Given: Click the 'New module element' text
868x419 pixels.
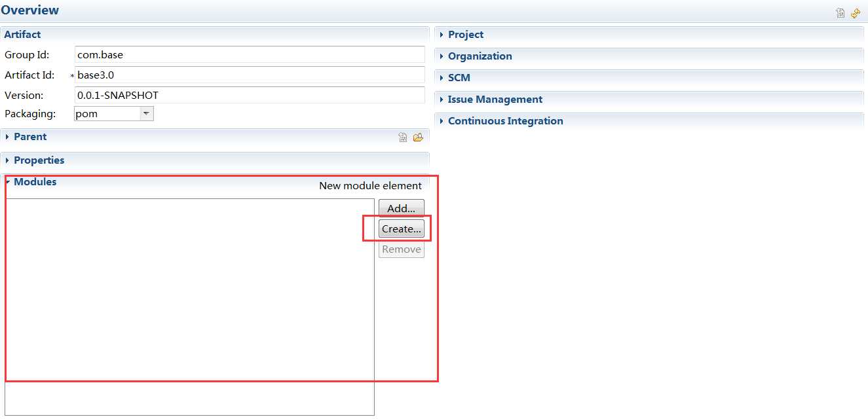Looking at the screenshot, I should pyautogui.click(x=370, y=186).
